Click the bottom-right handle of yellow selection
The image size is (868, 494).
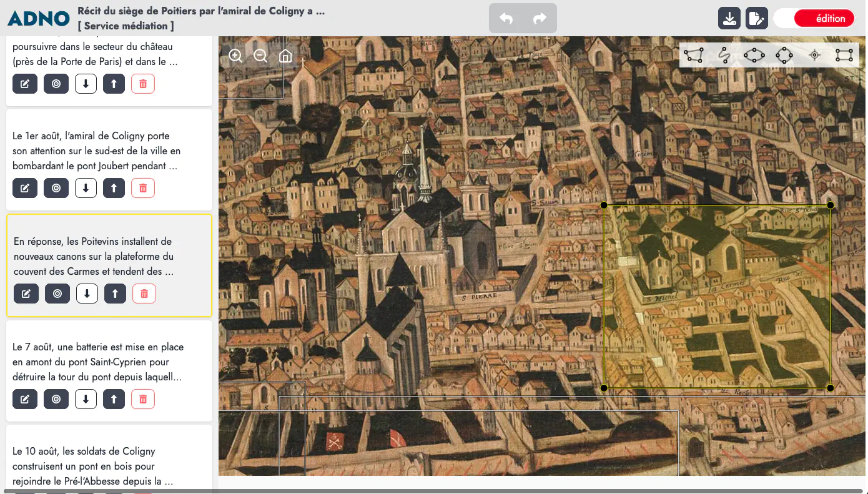click(831, 388)
